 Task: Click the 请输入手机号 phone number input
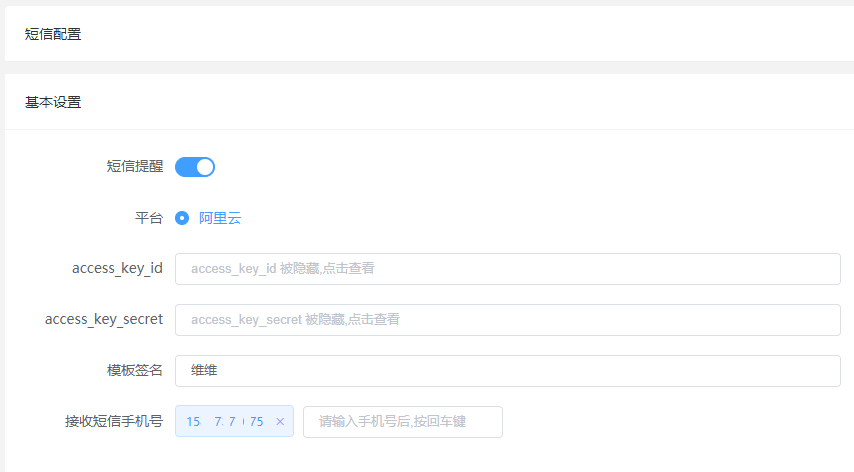[x=402, y=422]
